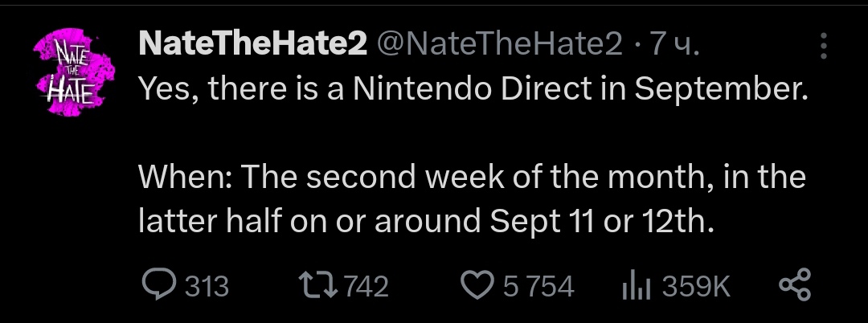Click the "Sept 11 or 12th" text
Viewport: 868px width, 323px height.
(598, 221)
